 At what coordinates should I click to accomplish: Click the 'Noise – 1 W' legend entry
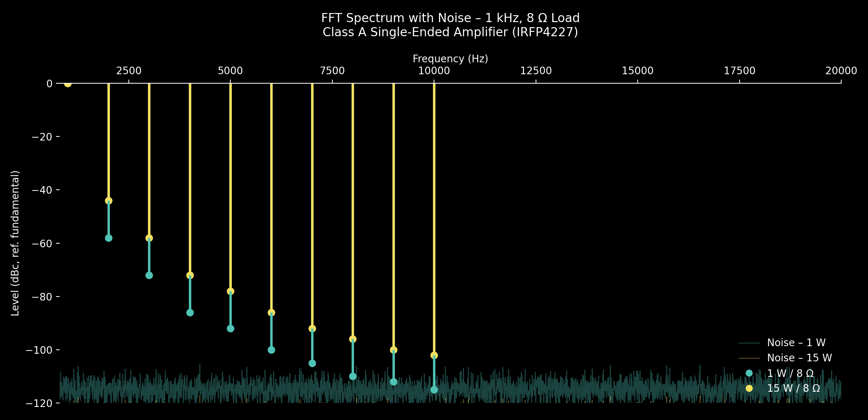tap(796, 343)
